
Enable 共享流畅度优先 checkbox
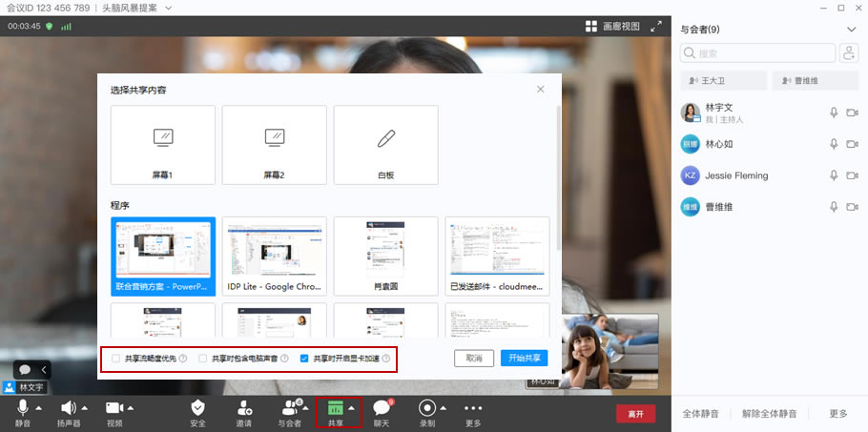coord(115,359)
